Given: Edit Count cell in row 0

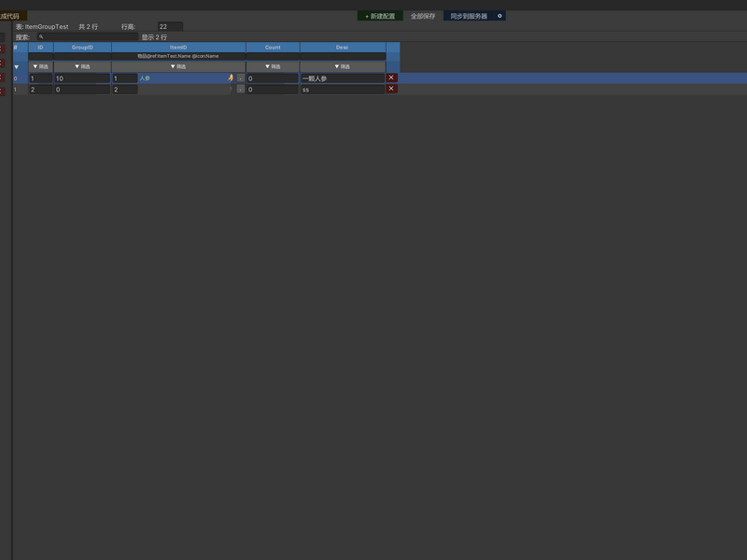Looking at the screenshot, I should click(x=273, y=78).
